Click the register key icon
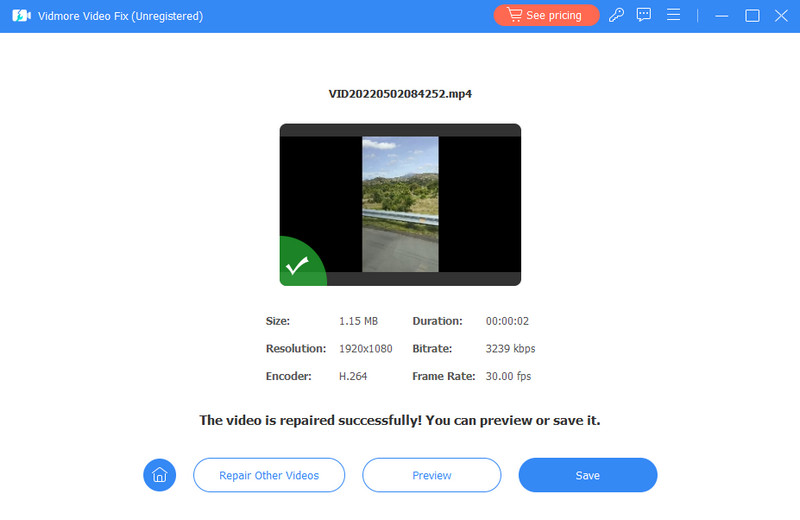This screenshot has width=800, height=520. [616, 15]
